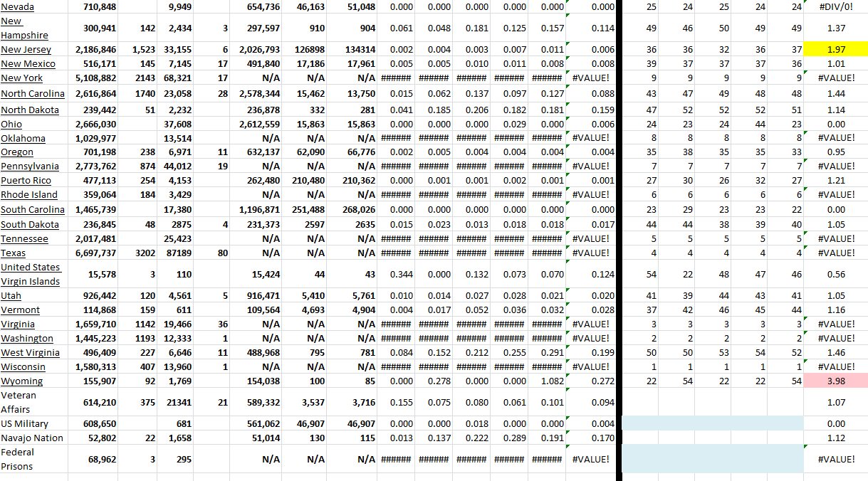Open the Puerto Rico link
868x481 pixels.
tap(26, 181)
